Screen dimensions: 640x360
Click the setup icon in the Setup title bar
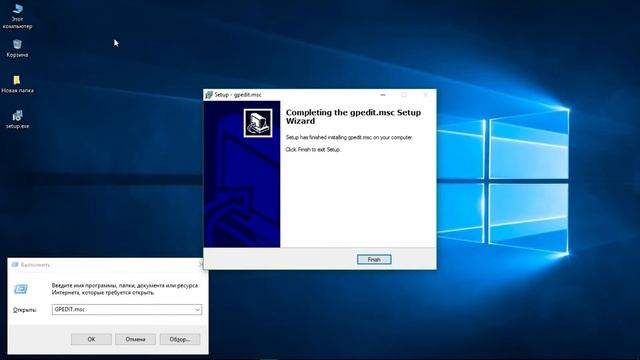point(209,95)
